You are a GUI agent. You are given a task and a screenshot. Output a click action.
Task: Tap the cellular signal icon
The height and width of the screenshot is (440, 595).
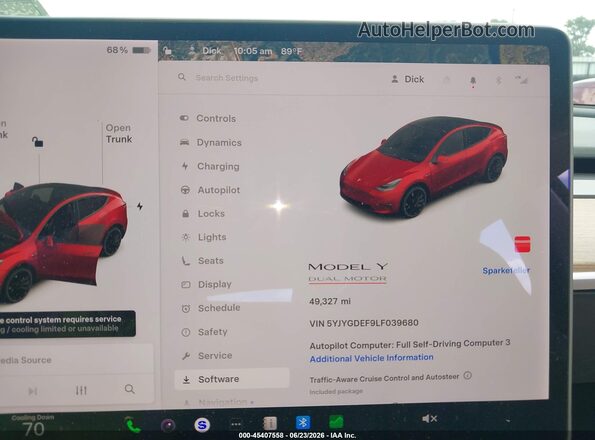[x=521, y=79]
